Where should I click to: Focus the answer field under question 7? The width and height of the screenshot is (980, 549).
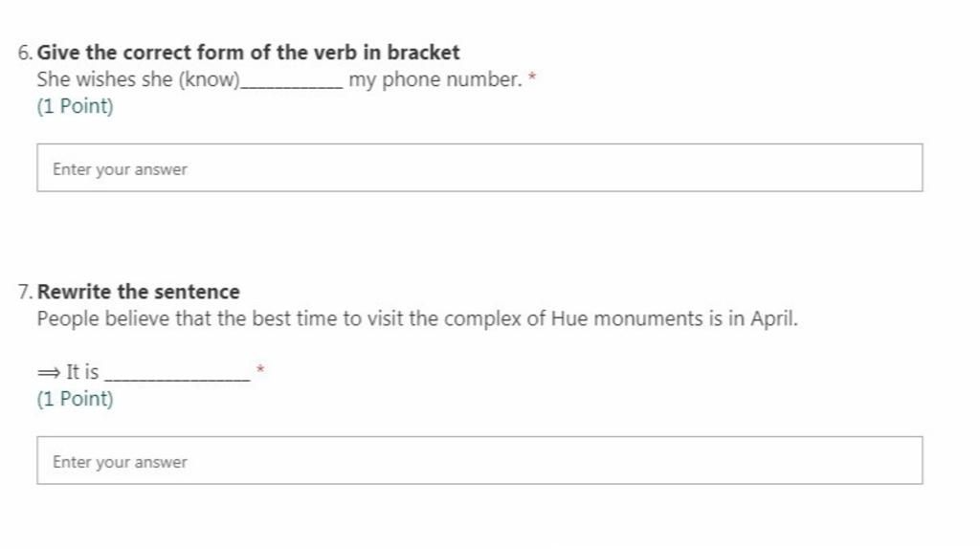click(x=479, y=460)
